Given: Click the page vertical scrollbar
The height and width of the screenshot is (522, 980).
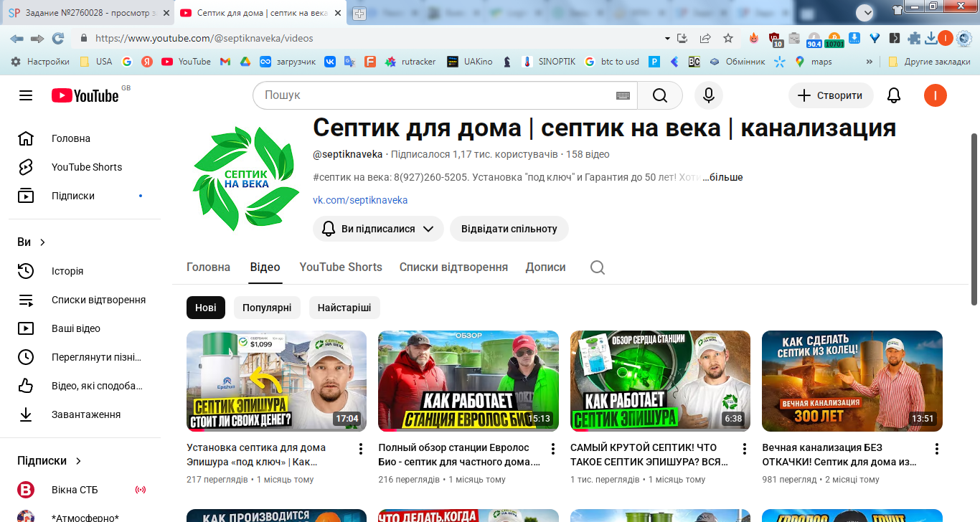Looking at the screenshot, I should [974, 219].
